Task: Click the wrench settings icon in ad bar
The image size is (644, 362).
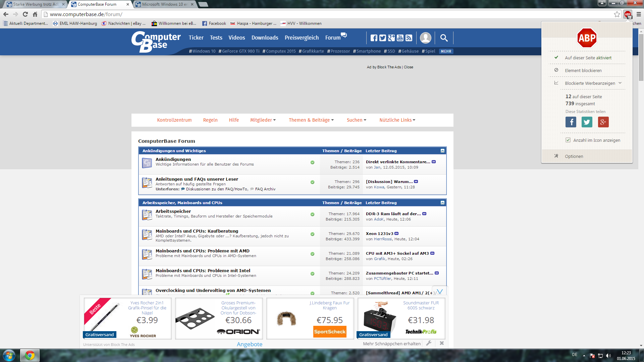Action: click(429, 343)
